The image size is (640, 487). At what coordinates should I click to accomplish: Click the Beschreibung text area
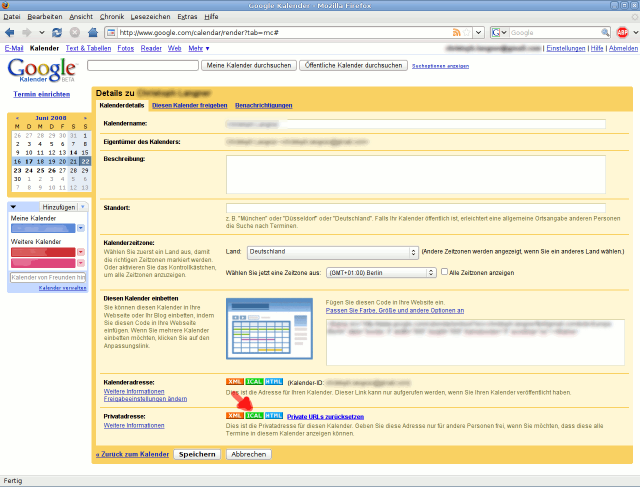tap(416, 174)
